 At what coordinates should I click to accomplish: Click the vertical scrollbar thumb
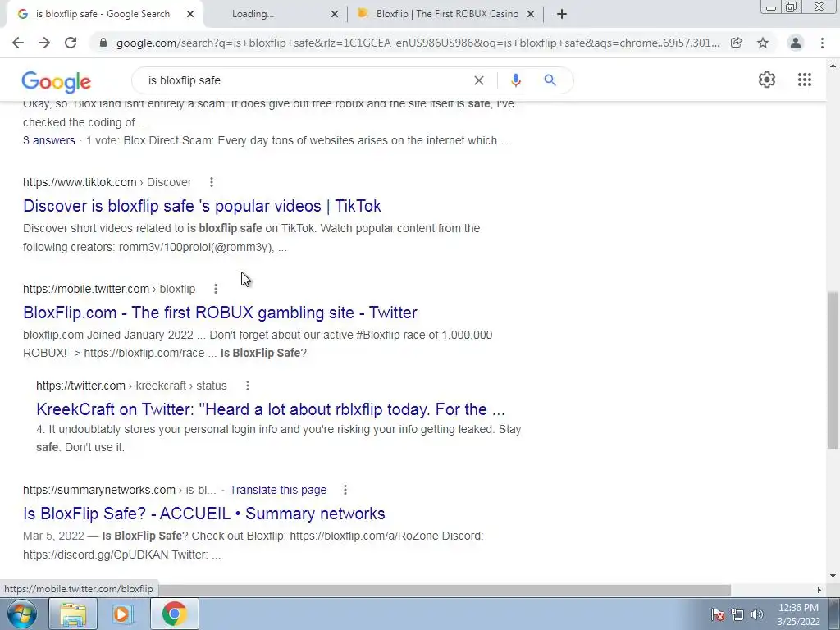tap(833, 370)
